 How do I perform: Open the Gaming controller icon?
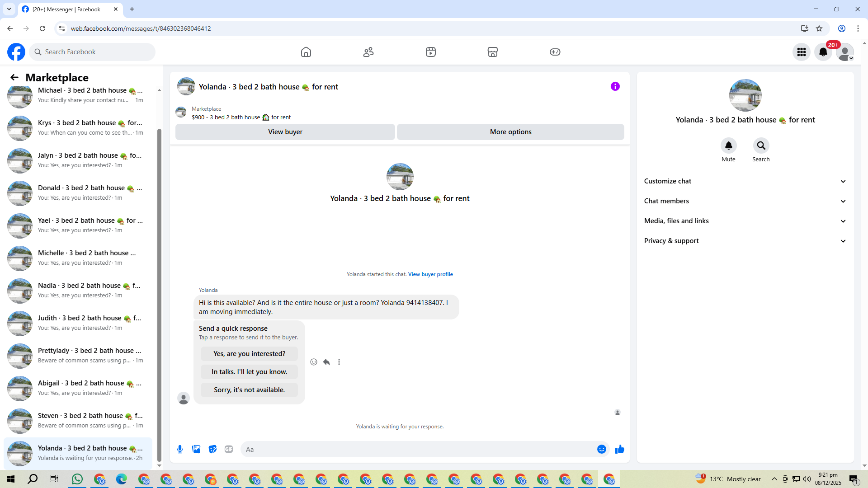click(555, 52)
